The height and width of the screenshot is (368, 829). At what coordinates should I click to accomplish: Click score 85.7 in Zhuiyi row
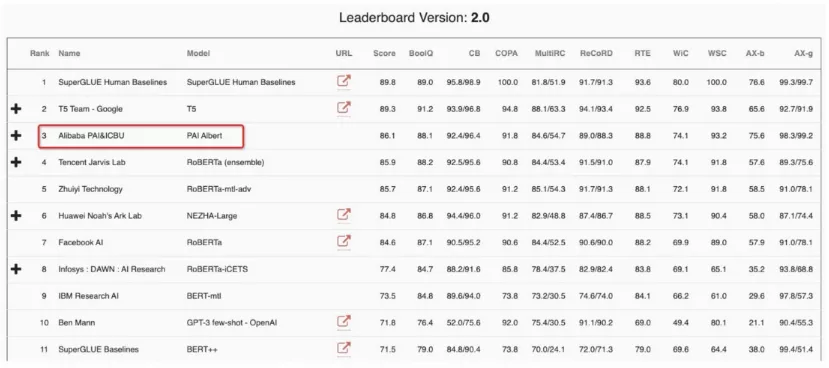pyautogui.click(x=388, y=189)
